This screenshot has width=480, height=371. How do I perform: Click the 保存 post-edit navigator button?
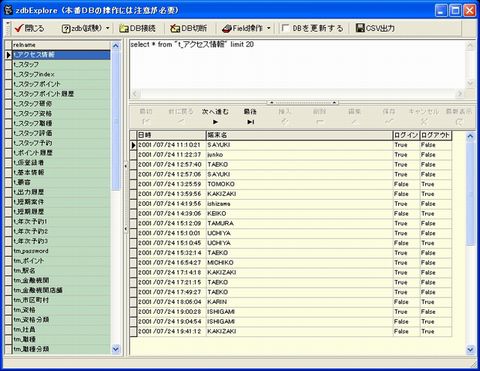[389, 117]
